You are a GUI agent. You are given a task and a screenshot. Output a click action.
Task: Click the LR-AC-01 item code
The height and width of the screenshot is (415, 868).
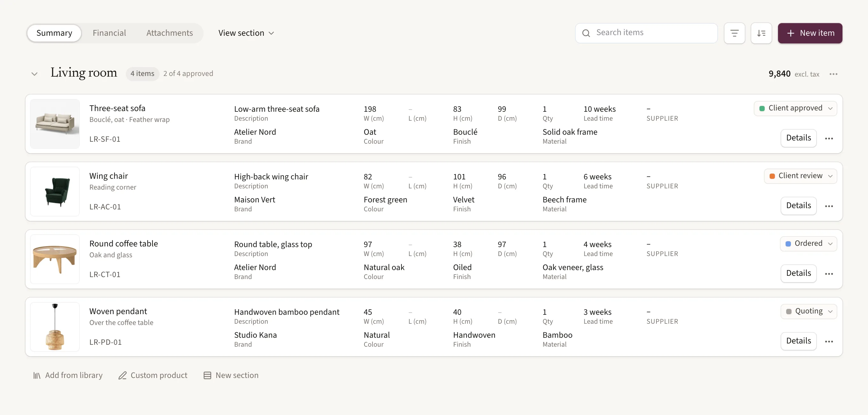[x=105, y=207]
